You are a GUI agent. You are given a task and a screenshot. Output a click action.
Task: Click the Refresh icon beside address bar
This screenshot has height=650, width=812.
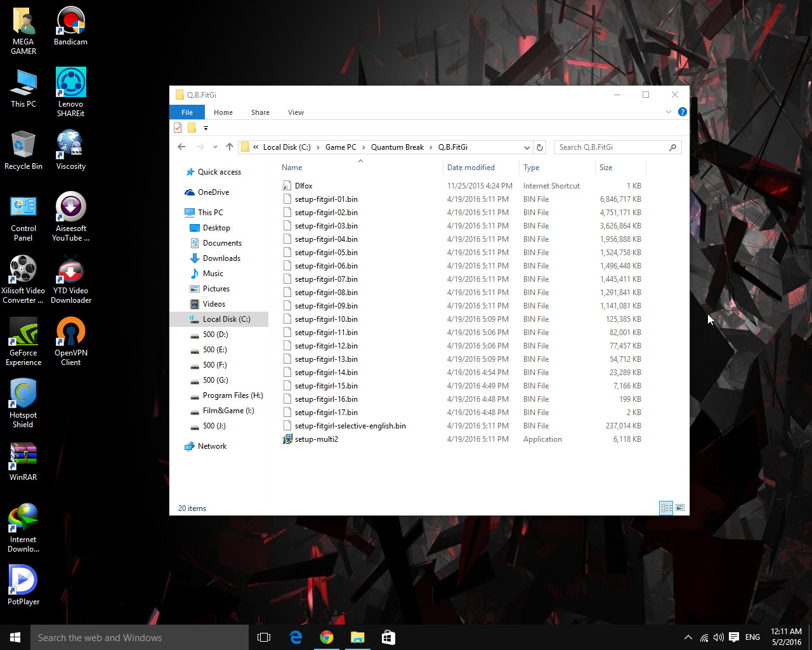point(540,147)
